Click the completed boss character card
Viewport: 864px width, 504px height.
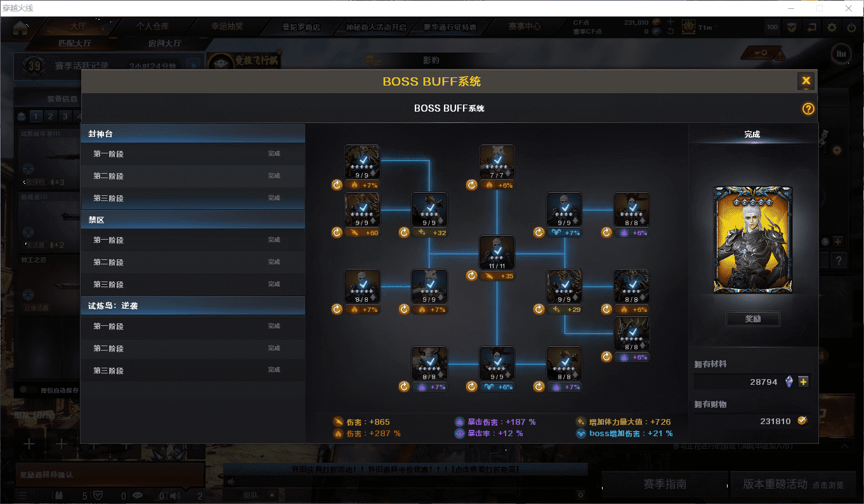coord(753,240)
